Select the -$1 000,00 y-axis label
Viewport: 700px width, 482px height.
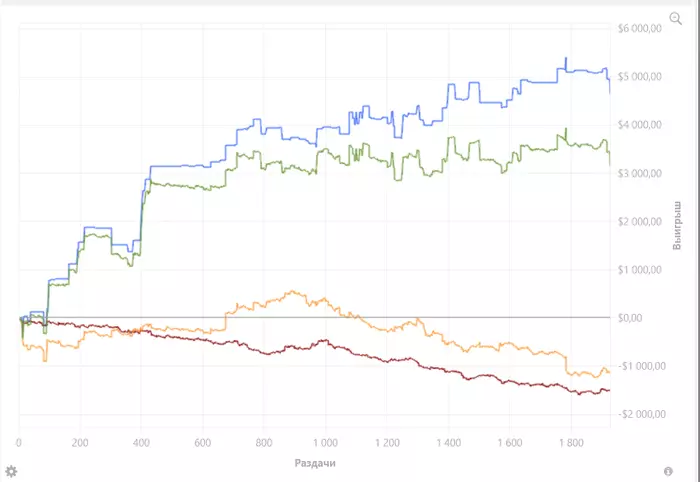pos(642,366)
